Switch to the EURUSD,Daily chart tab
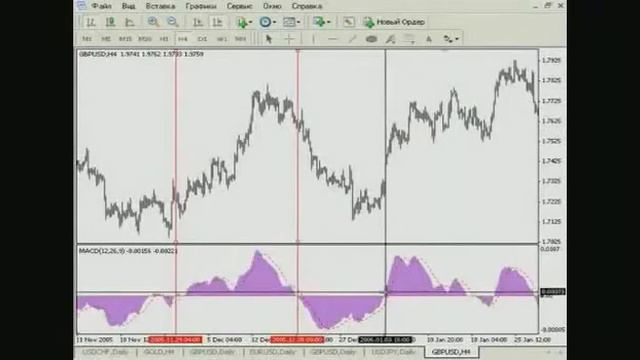The image size is (640, 360). pyautogui.click(x=272, y=352)
